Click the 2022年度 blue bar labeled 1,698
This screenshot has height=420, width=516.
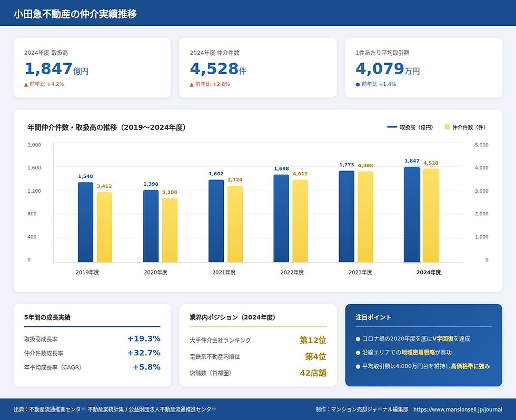click(281, 218)
